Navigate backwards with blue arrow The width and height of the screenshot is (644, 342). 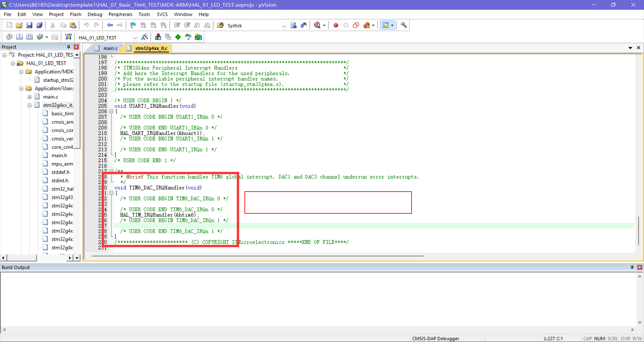[x=110, y=25]
